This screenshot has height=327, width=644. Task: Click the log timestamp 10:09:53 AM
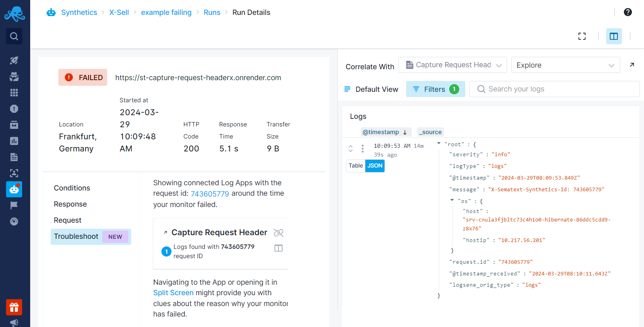click(x=392, y=146)
